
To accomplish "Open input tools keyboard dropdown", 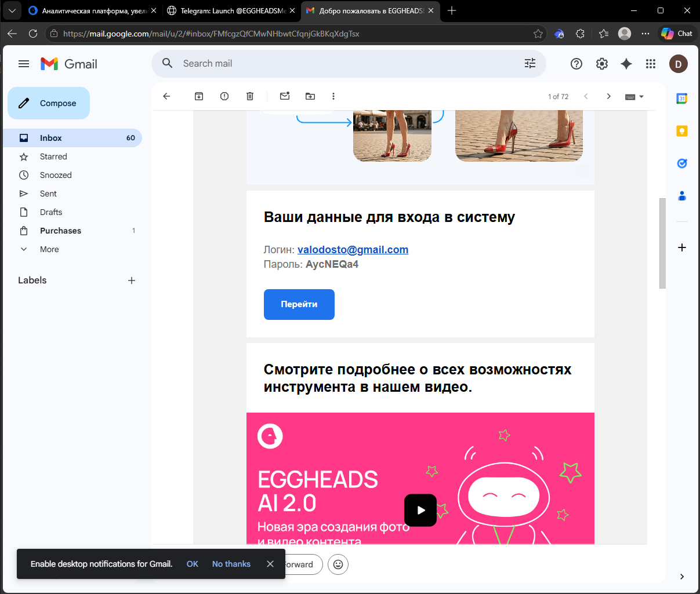I will point(634,97).
